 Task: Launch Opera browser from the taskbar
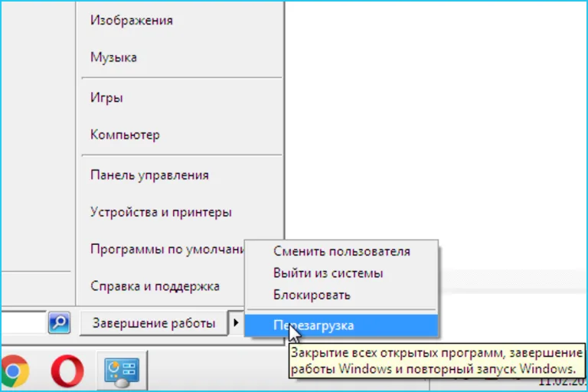point(67,371)
